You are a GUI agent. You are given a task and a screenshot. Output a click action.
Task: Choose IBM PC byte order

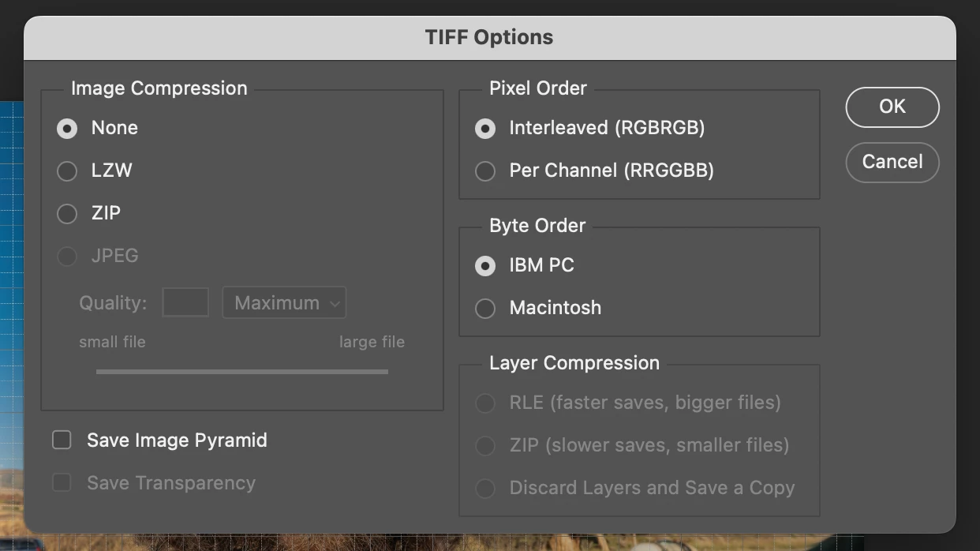click(x=485, y=265)
